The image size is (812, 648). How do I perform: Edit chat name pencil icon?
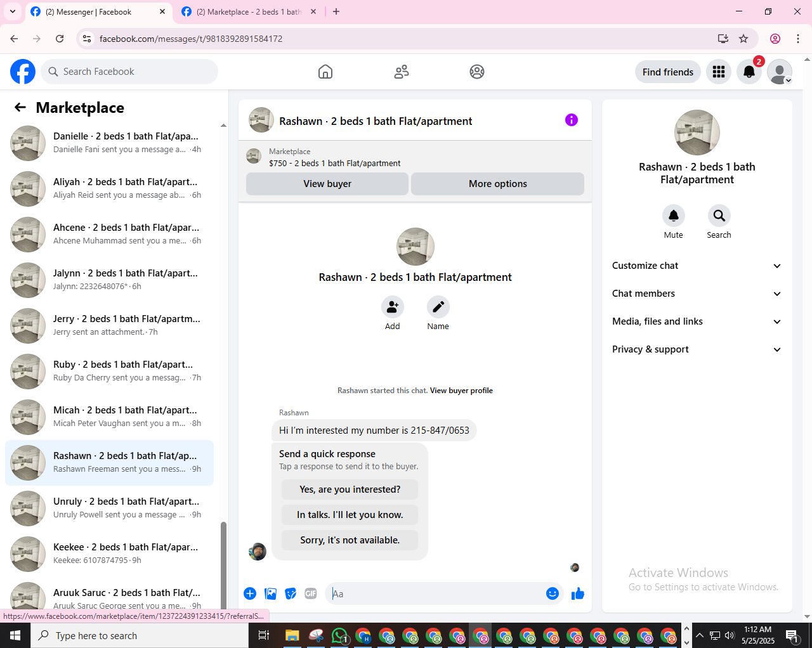point(438,307)
